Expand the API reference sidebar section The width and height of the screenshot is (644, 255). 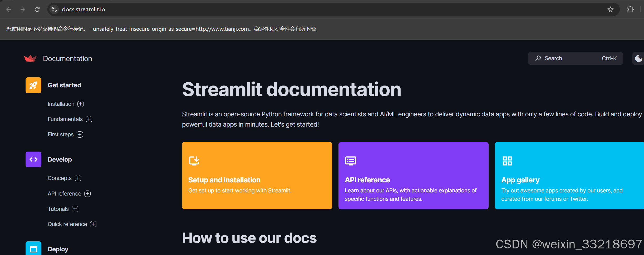coord(87,194)
